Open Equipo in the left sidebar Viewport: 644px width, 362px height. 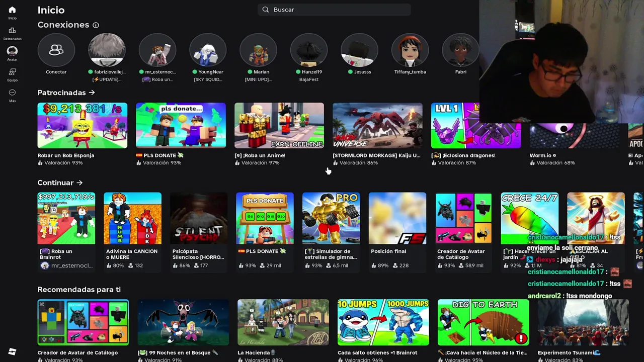pos(12,72)
